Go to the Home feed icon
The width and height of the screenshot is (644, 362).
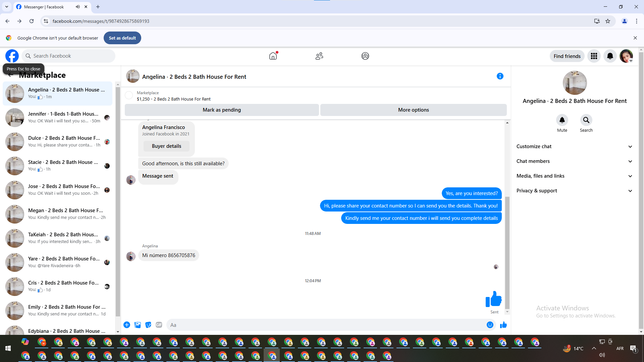pyautogui.click(x=273, y=56)
